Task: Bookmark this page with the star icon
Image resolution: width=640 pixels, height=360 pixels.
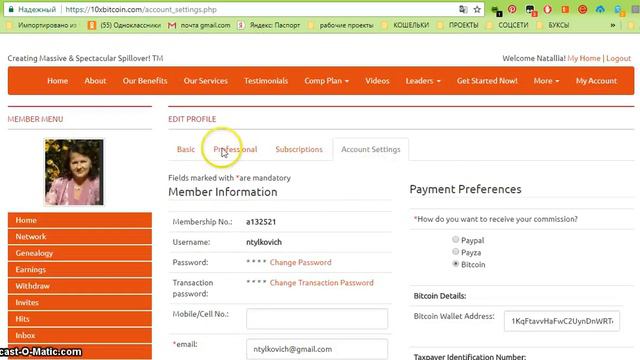Action: click(x=477, y=9)
